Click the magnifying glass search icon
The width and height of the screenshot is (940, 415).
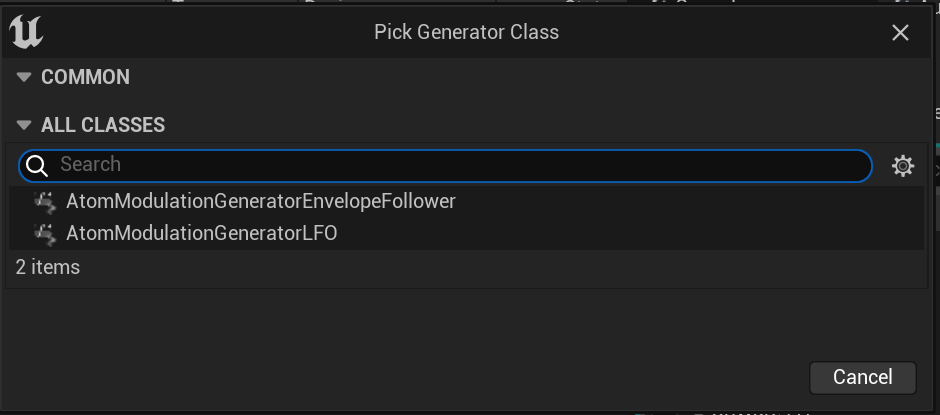[x=37, y=166]
